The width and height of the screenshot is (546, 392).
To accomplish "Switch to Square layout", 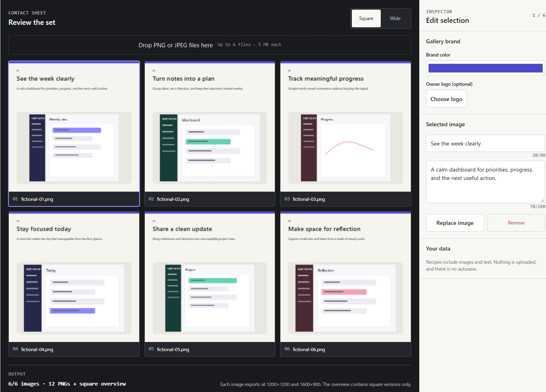I will point(366,18).
